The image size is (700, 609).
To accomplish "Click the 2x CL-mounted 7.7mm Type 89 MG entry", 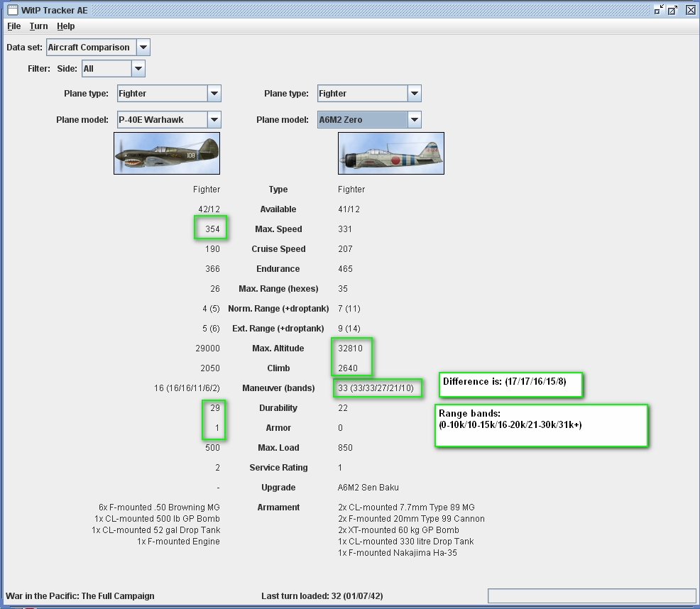I will (406, 507).
